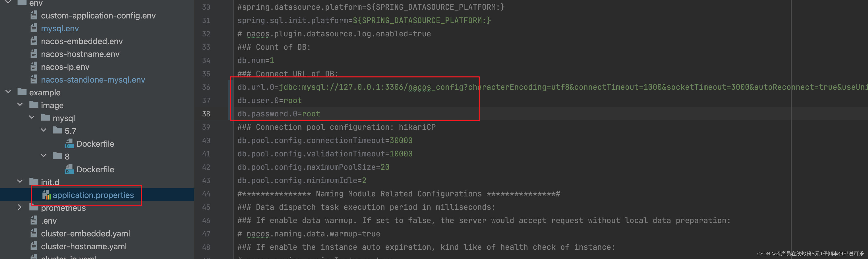Click the nacos-ip.env file icon
Screen dimensions: 868x259
34,66
